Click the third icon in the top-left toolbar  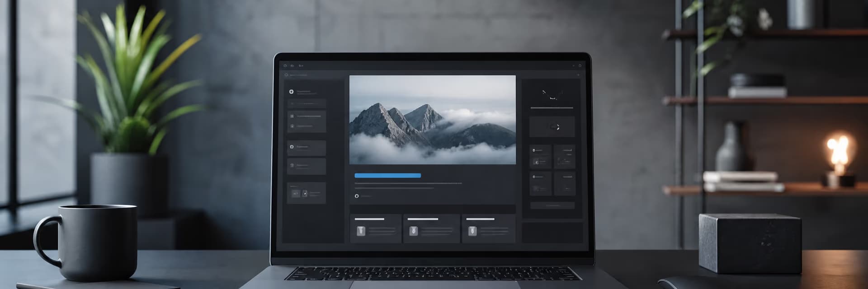301,66
